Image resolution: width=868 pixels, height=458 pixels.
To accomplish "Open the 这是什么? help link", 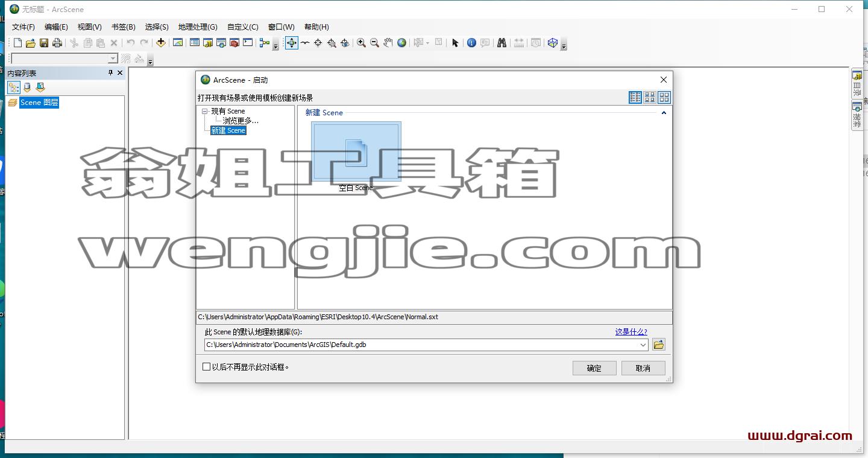I will tap(631, 332).
